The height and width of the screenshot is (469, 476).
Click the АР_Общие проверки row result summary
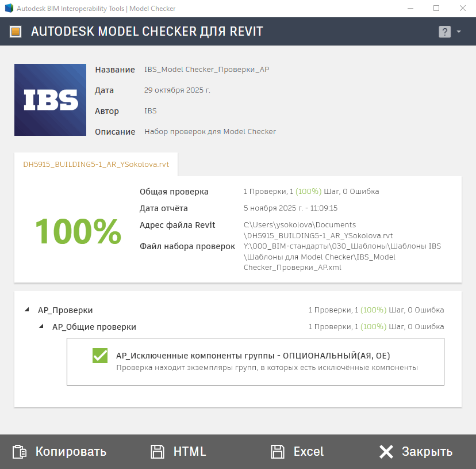coord(376,326)
